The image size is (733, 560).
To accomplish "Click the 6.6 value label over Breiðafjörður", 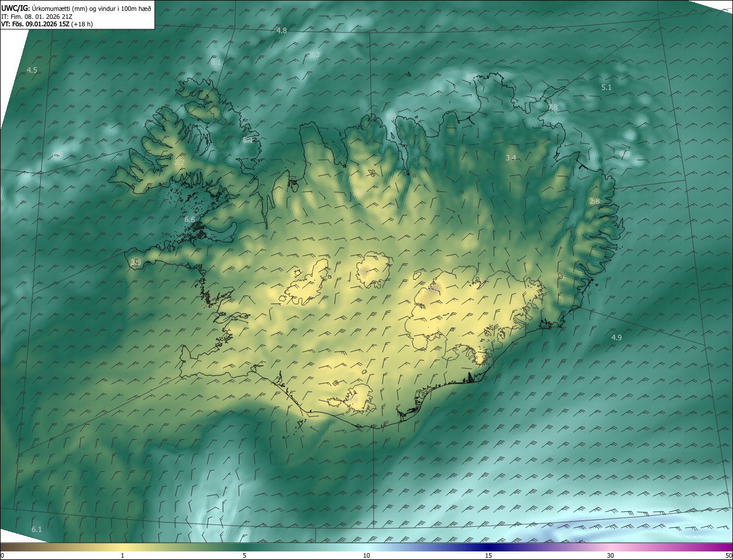I will pyautogui.click(x=190, y=219).
